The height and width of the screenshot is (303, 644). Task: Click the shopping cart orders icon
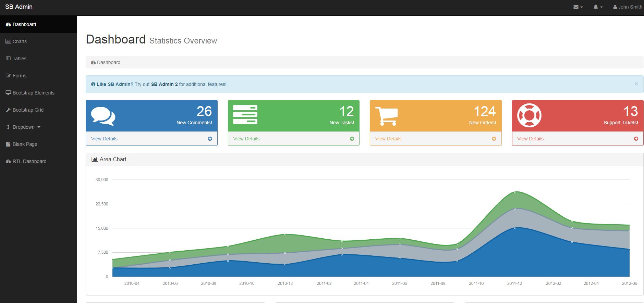click(x=387, y=116)
